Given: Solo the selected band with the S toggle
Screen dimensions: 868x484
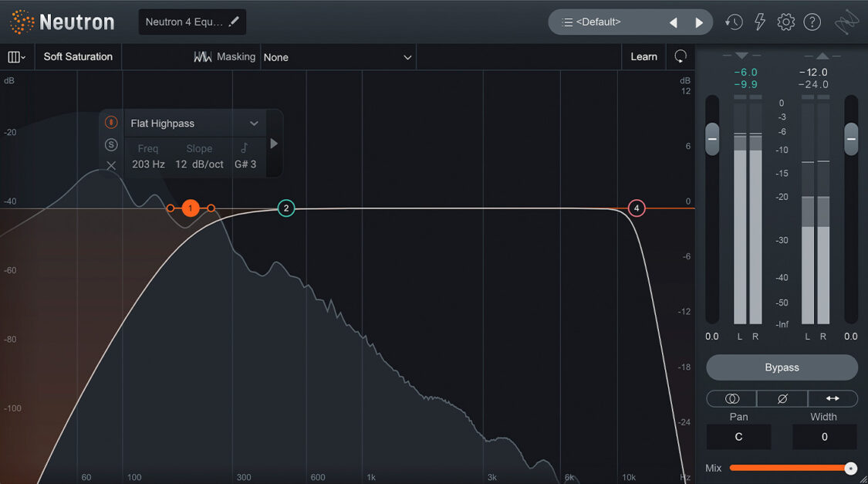Looking at the screenshot, I should (110, 144).
